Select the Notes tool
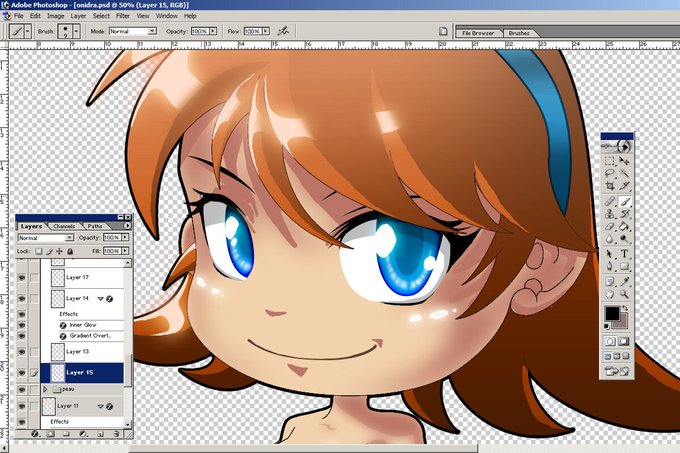This screenshot has width=680, height=453. point(610,282)
